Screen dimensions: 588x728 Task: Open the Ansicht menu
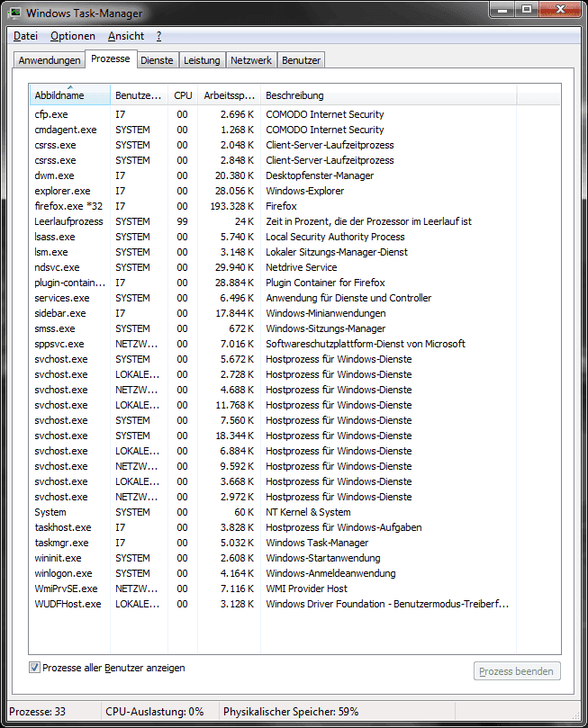coord(126,36)
